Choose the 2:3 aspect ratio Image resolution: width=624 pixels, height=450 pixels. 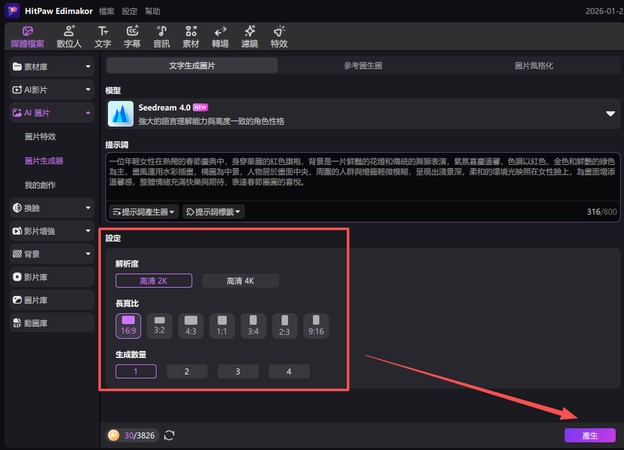click(x=285, y=326)
